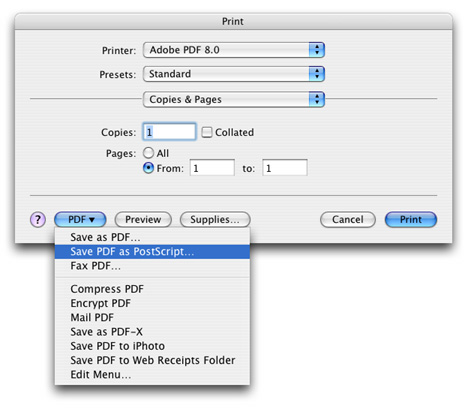Click the 'to' ending page field
Screen dimensions: 474x409
pyautogui.click(x=285, y=168)
